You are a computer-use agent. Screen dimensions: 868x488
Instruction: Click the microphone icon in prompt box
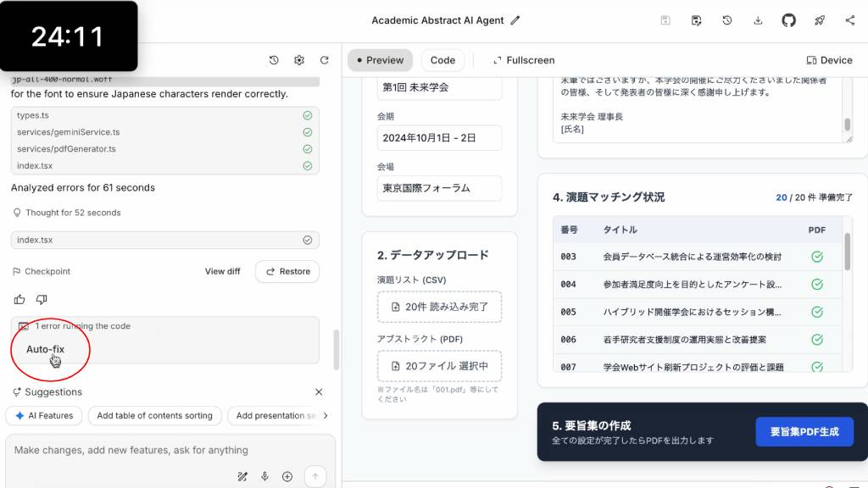[264, 477]
